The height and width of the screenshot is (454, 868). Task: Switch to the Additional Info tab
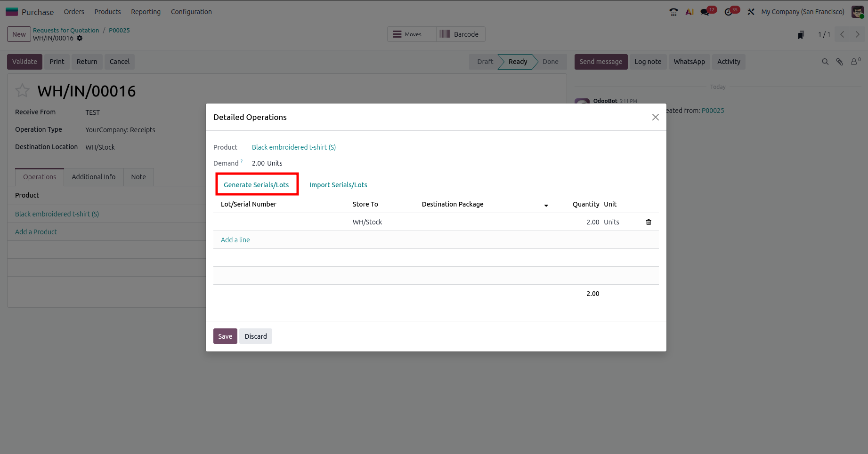tap(93, 177)
